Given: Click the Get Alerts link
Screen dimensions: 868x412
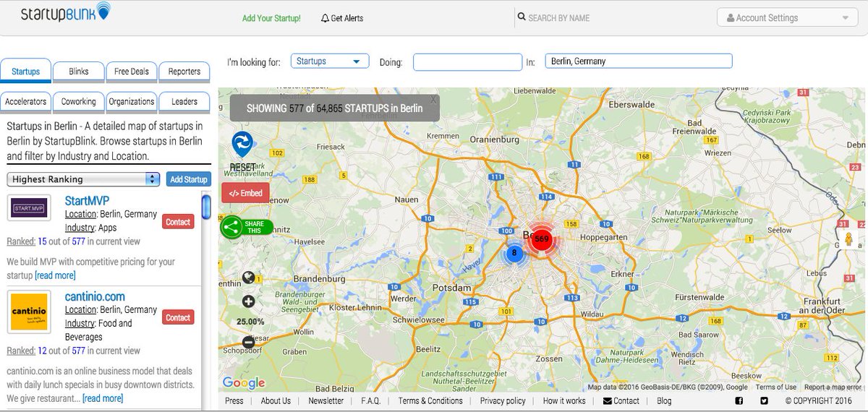Looking at the screenshot, I should coord(342,18).
